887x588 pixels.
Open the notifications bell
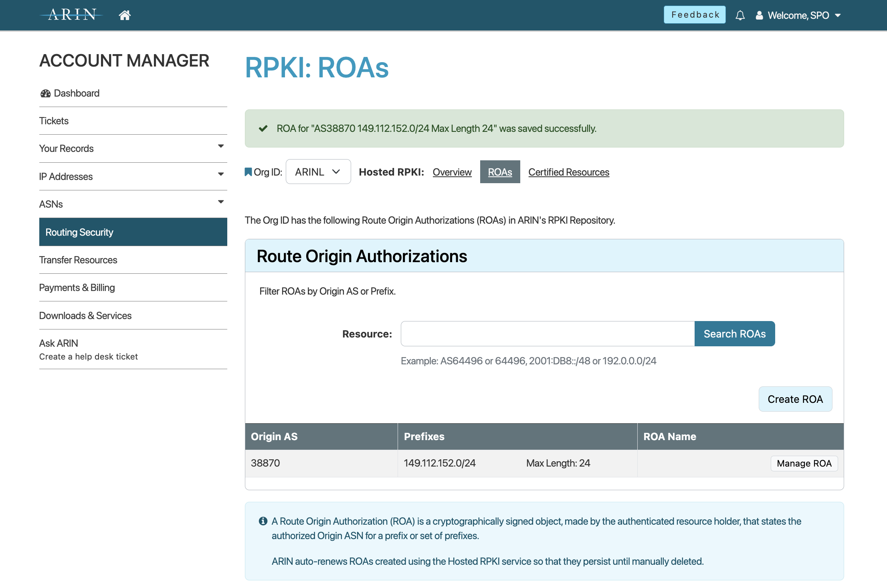point(740,15)
